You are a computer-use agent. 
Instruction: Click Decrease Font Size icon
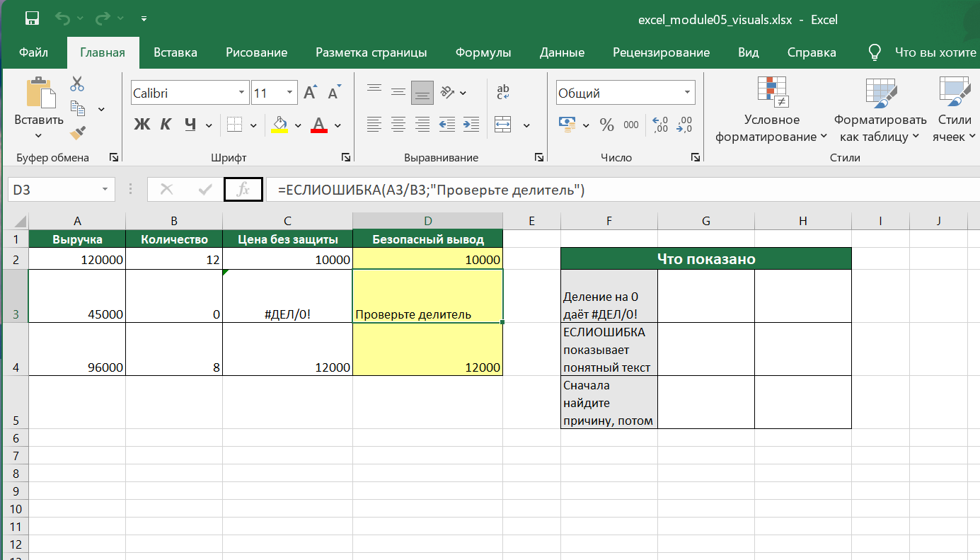[x=334, y=93]
